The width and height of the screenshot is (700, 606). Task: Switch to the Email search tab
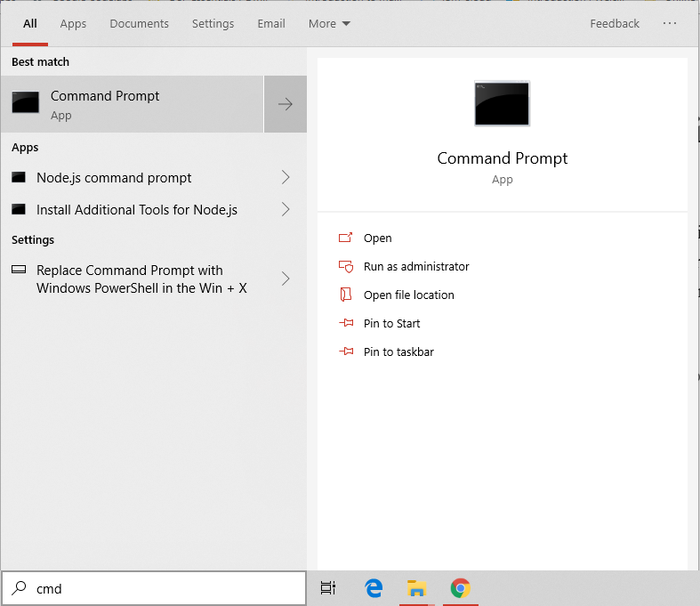(x=271, y=24)
